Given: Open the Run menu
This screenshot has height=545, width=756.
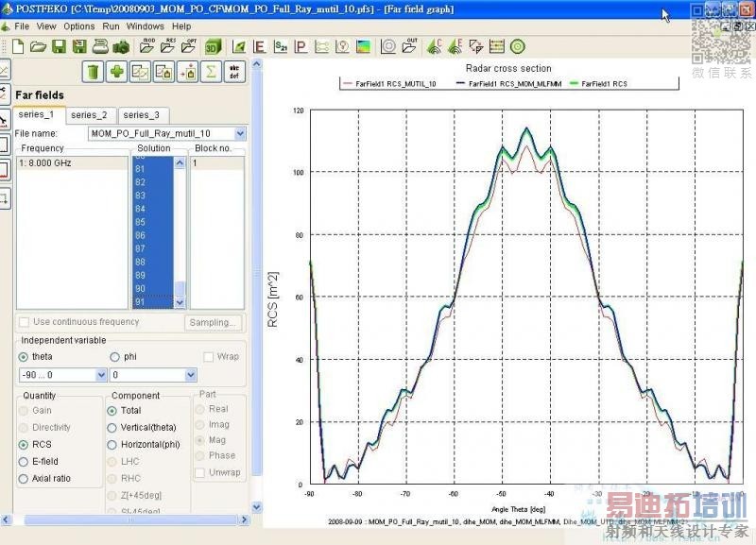Looking at the screenshot, I should click(111, 26).
